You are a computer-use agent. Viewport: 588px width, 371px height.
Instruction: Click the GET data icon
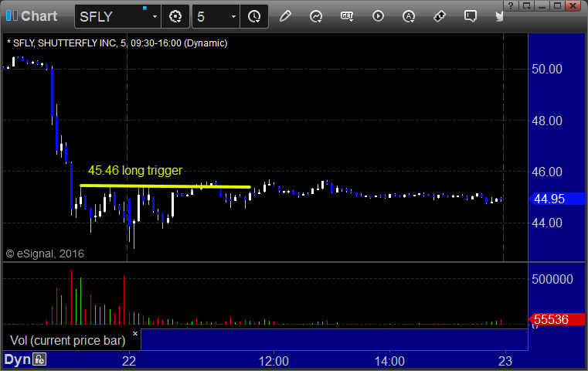click(347, 16)
